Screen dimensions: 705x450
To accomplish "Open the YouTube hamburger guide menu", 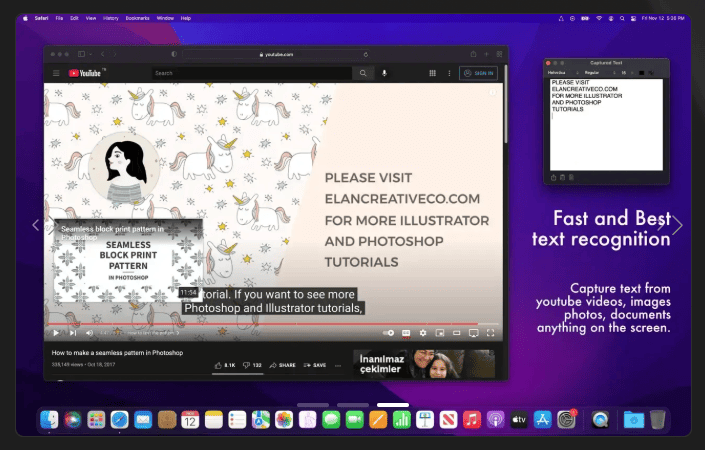I will [x=56, y=73].
